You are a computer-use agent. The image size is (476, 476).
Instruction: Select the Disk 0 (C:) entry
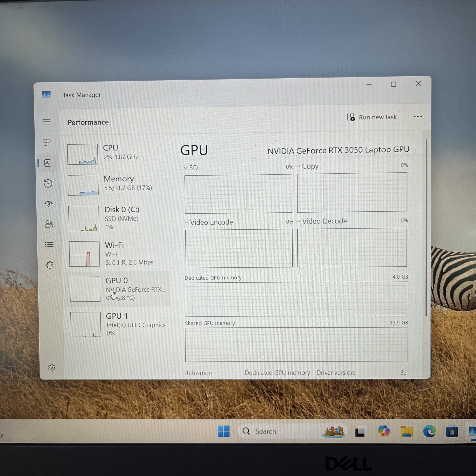tap(118, 218)
